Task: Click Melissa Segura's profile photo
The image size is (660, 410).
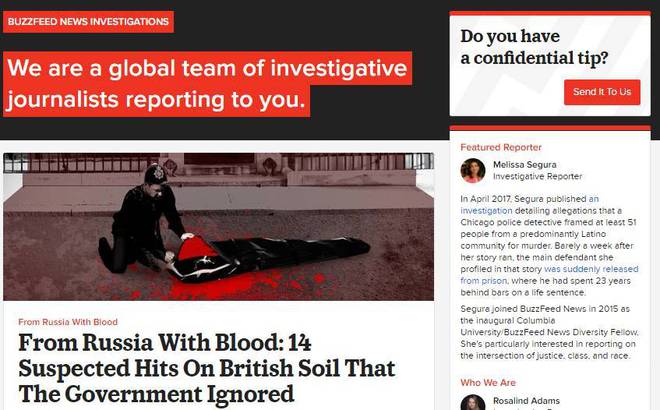Action: pyautogui.click(x=473, y=170)
